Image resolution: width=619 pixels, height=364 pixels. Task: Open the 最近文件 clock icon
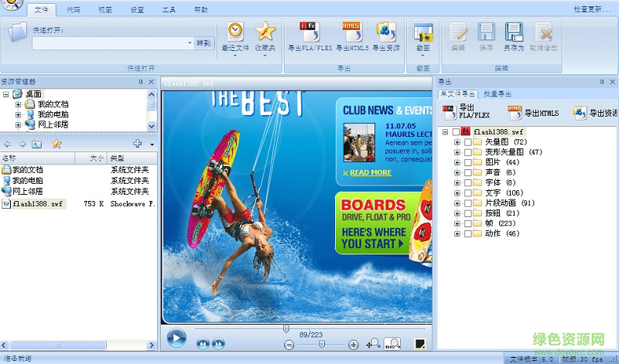click(235, 32)
